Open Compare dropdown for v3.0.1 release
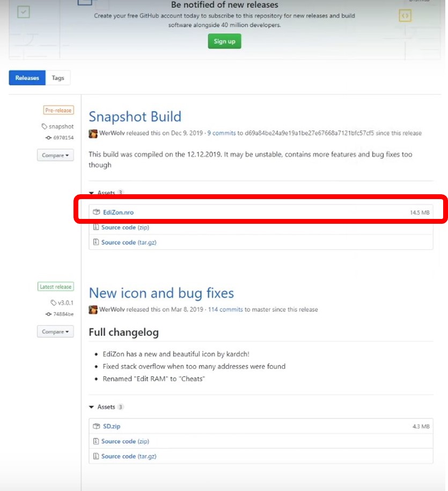Image resolution: width=448 pixels, height=491 pixels. click(55, 332)
